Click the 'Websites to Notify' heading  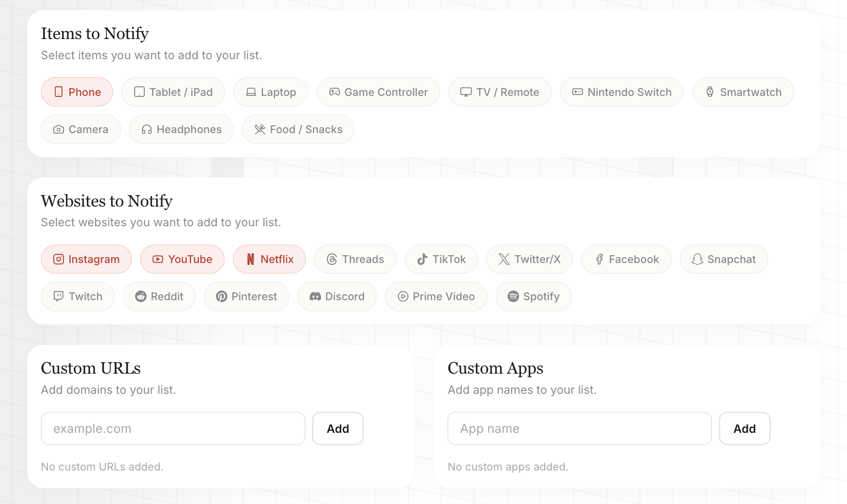(x=107, y=201)
